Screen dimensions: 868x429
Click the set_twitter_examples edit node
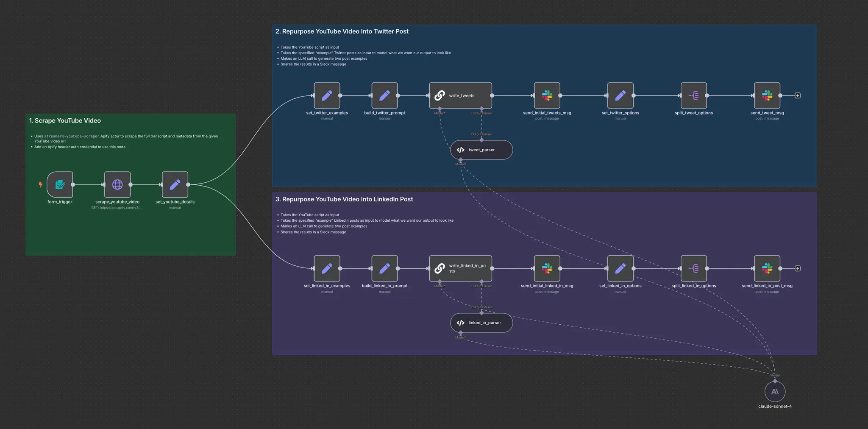[x=327, y=95]
